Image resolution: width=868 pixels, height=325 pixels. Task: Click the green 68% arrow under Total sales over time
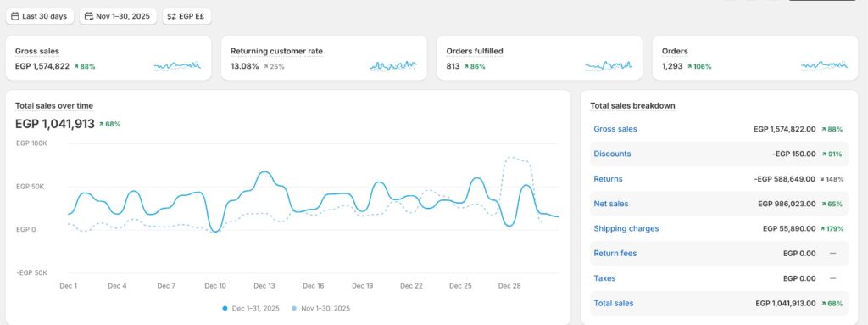(109, 124)
